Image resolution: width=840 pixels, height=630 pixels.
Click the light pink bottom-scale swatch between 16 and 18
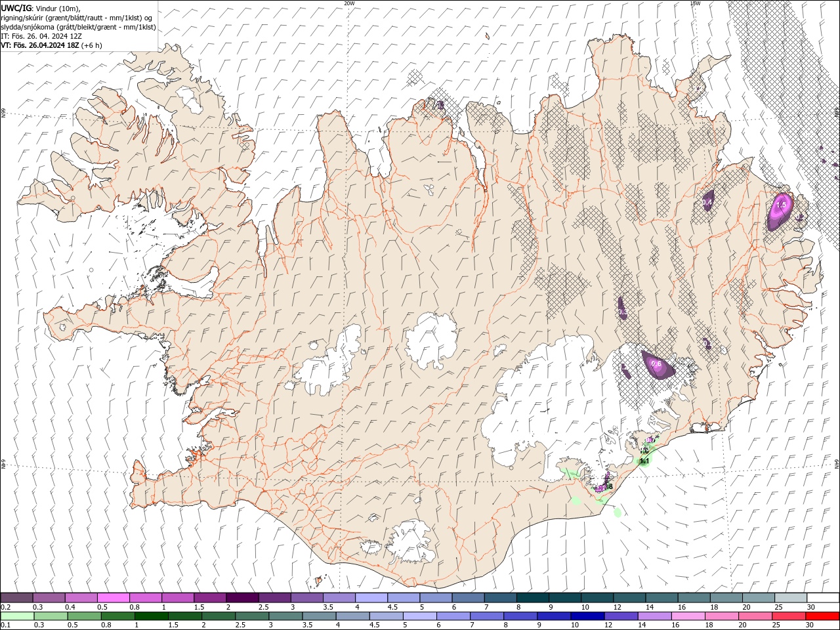(688, 616)
